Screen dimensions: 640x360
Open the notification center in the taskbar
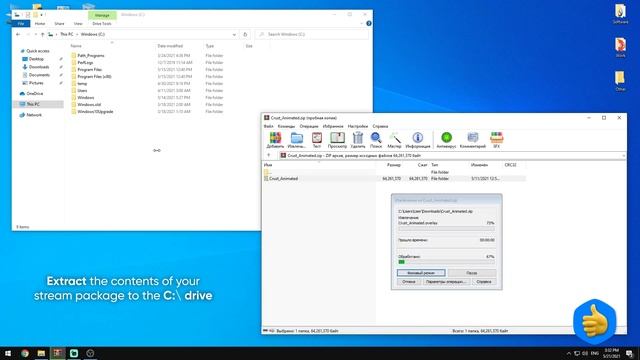tap(629, 353)
